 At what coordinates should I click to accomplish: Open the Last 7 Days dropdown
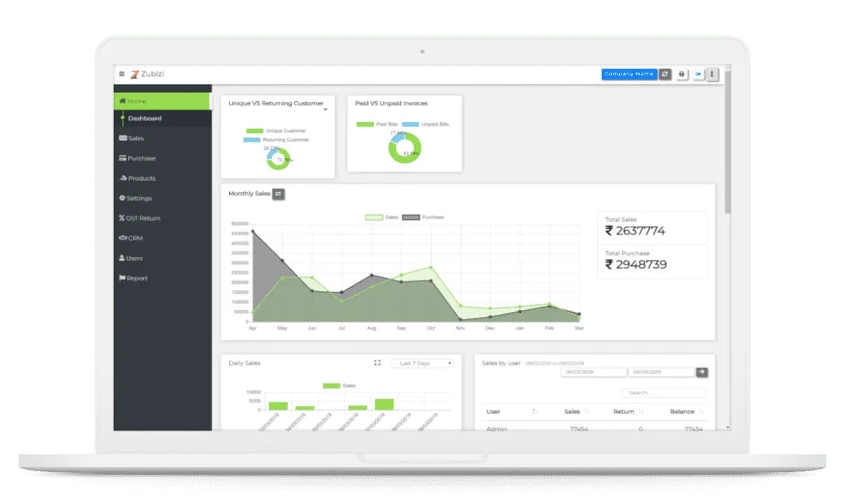(423, 364)
